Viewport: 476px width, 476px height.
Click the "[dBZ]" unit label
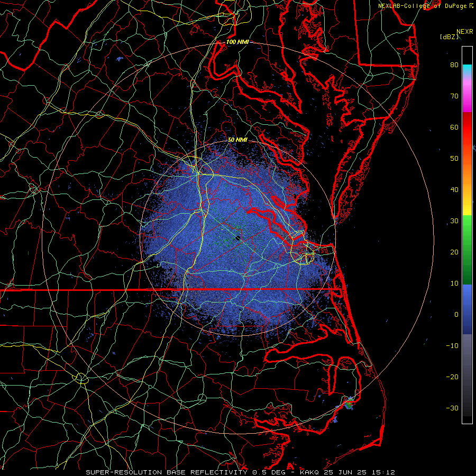pos(449,37)
